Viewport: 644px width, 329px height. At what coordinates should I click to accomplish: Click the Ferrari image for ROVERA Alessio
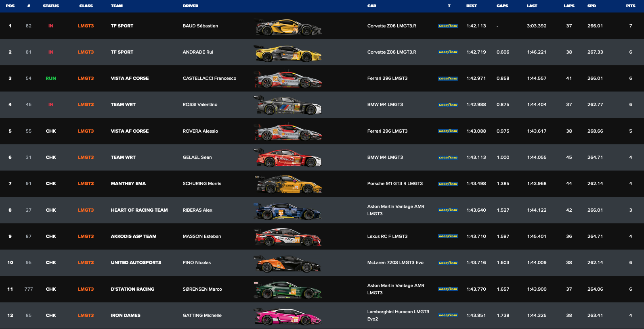[288, 132]
